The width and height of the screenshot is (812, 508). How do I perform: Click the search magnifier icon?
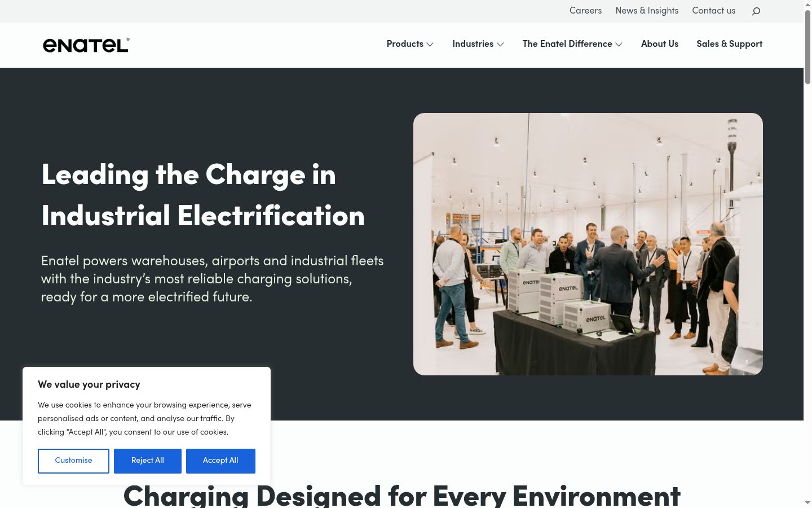tap(756, 11)
